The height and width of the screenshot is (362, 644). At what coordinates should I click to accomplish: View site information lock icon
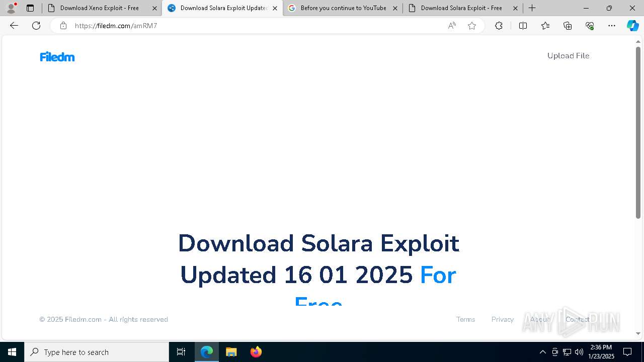click(x=63, y=26)
